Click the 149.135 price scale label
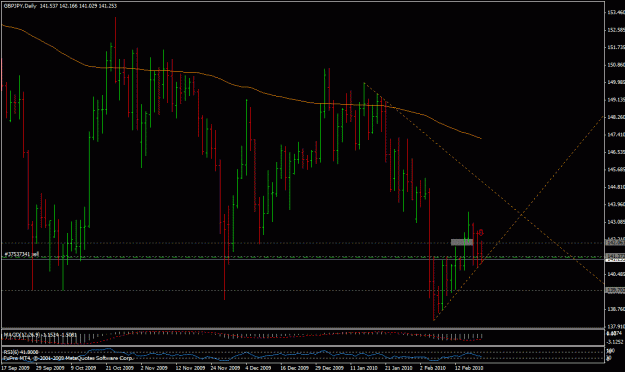This screenshot has height=372, width=625. 616,100
